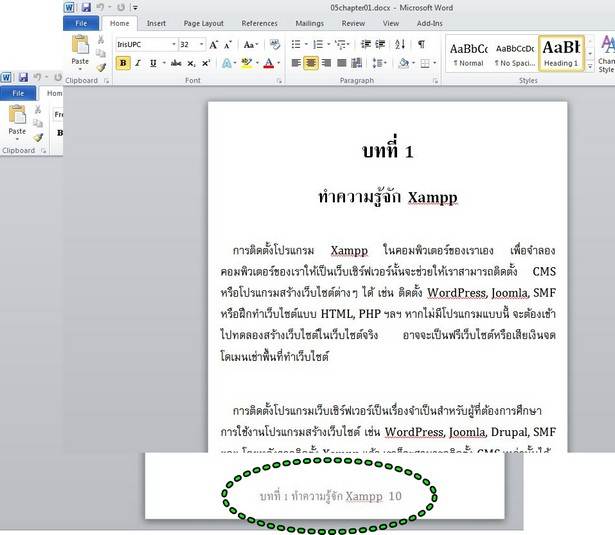Open the underline style dropdown arrow
This screenshot has height=535, width=615.
(x=164, y=63)
